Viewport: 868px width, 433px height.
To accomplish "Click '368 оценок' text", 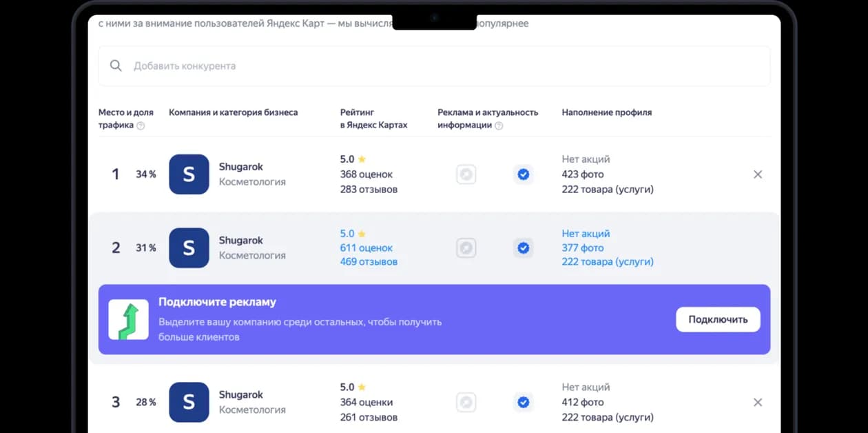I will point(366,174).
